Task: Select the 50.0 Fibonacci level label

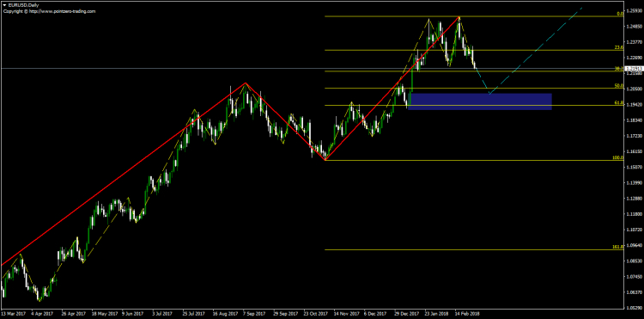Action: [x=619, y=85]
